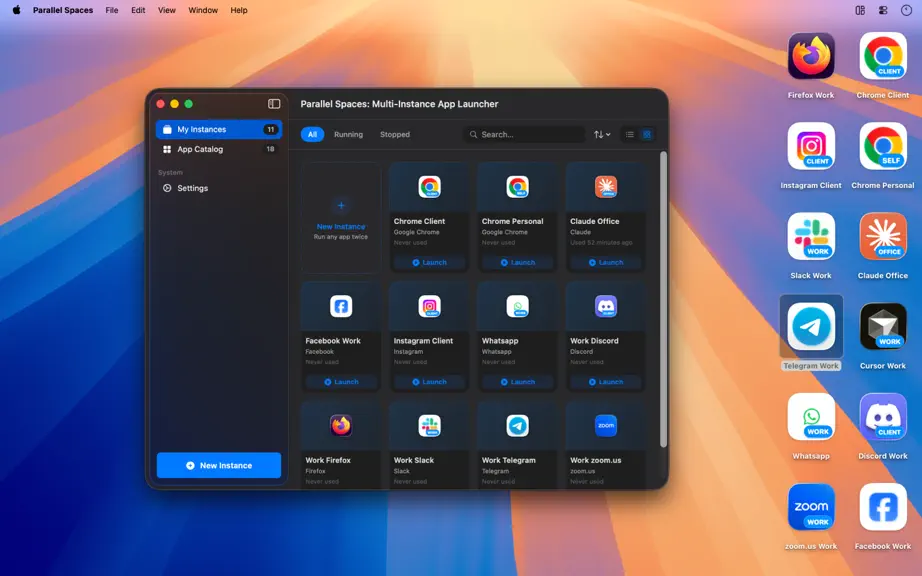Open Instagram Client desktop icon
The image size is (922, 576).
click(x=811, y=146)
